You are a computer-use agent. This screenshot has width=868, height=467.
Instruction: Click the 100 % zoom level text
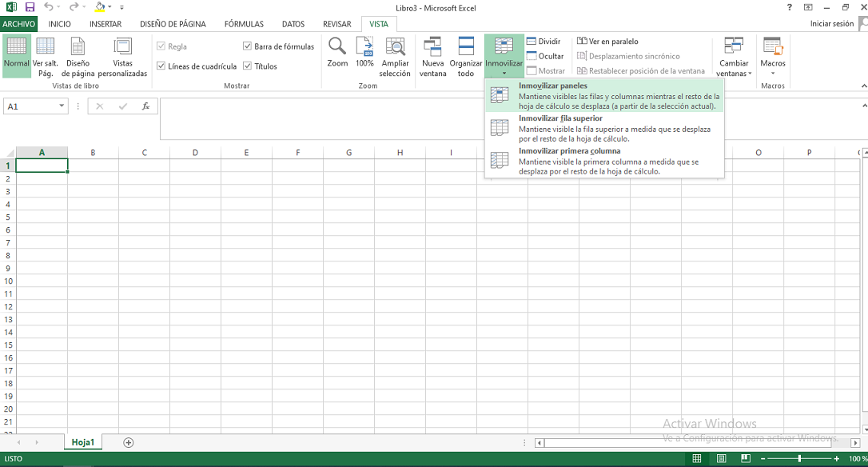(858, 459)
